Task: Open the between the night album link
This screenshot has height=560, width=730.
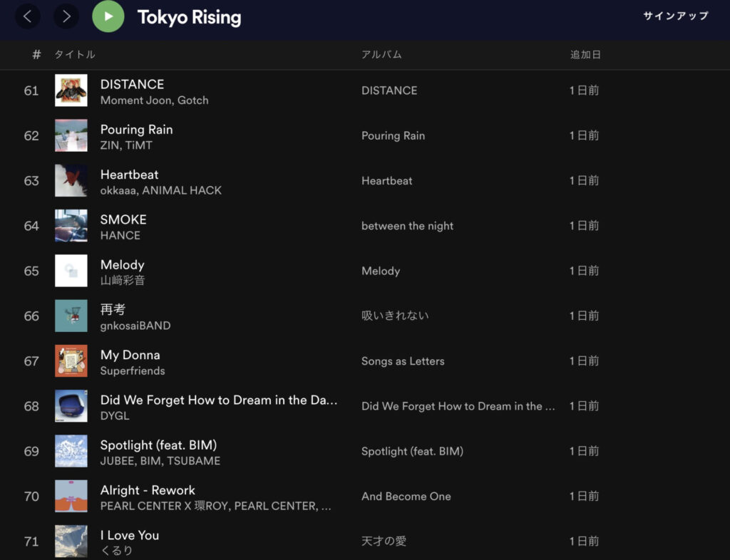Action: click(407, 226)
